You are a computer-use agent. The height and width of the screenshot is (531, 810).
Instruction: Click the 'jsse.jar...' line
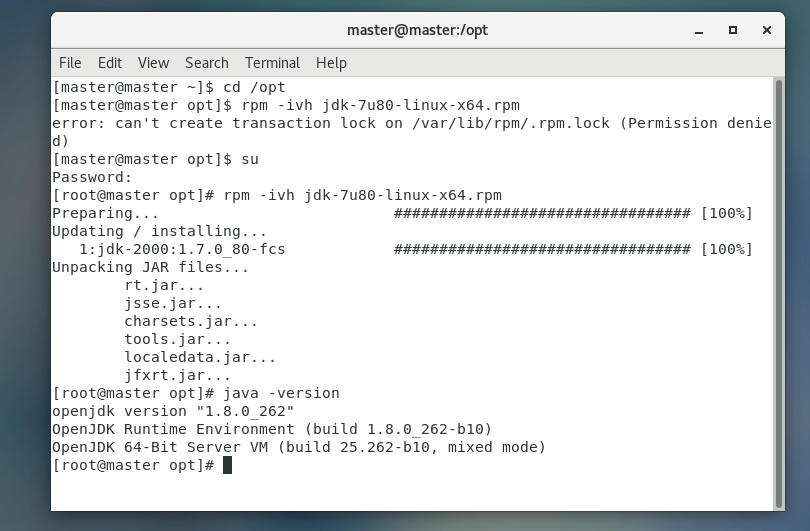(173, 303)
